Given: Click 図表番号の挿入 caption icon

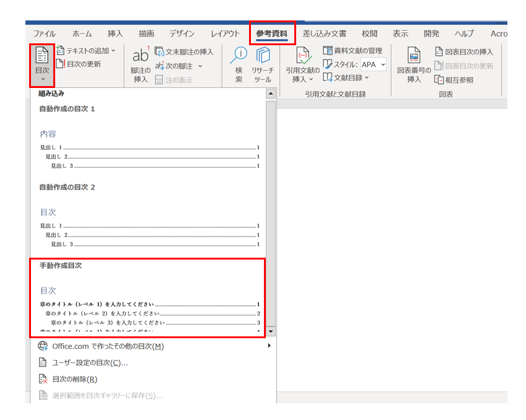Looking at the screenshot, I should click(413, 57).
